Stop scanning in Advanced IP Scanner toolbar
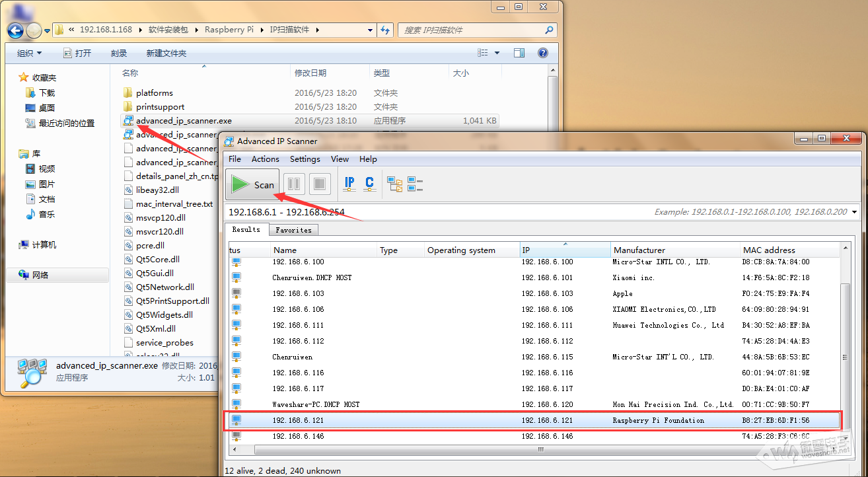 point(320,184)
